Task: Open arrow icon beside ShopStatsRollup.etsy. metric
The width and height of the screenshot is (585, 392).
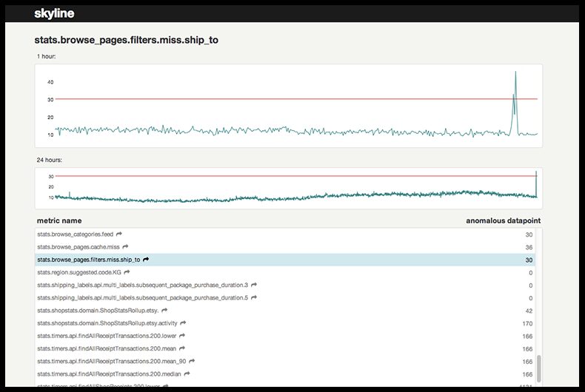Action: pos(164,310)
